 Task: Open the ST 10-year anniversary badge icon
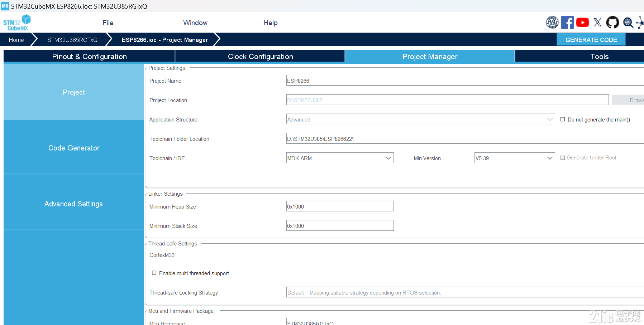click(x=552, y=23)
